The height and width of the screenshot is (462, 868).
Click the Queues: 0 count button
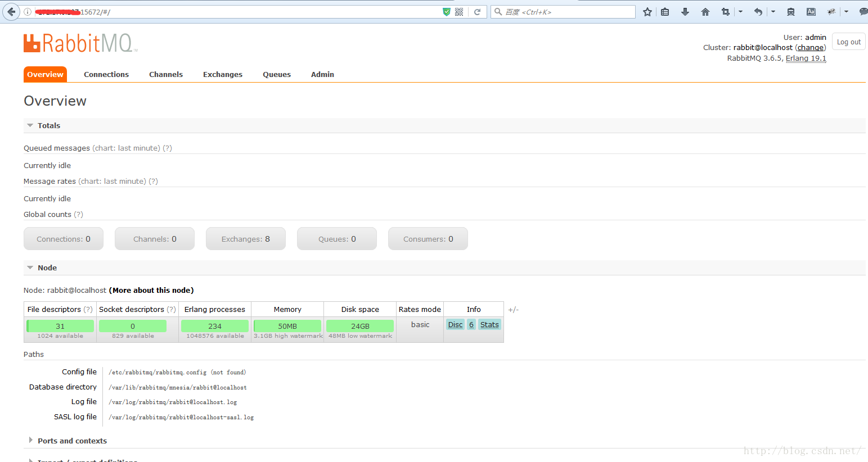(337, 239)
